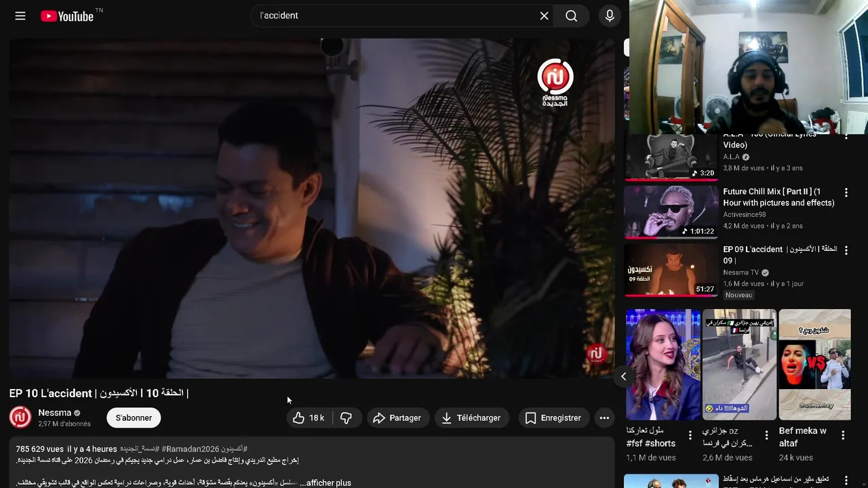
Task: Open the EP 09 L'accident thumbnail
Action: [671, 270]
